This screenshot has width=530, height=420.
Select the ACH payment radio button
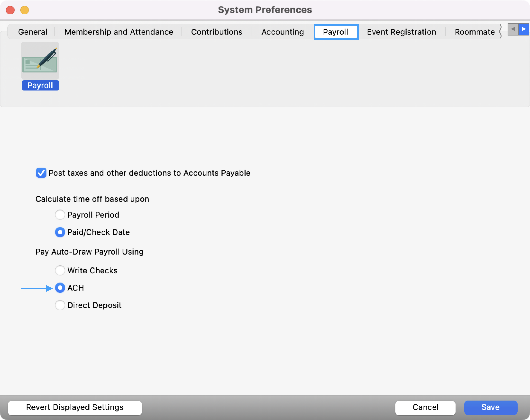coord(60,288)
